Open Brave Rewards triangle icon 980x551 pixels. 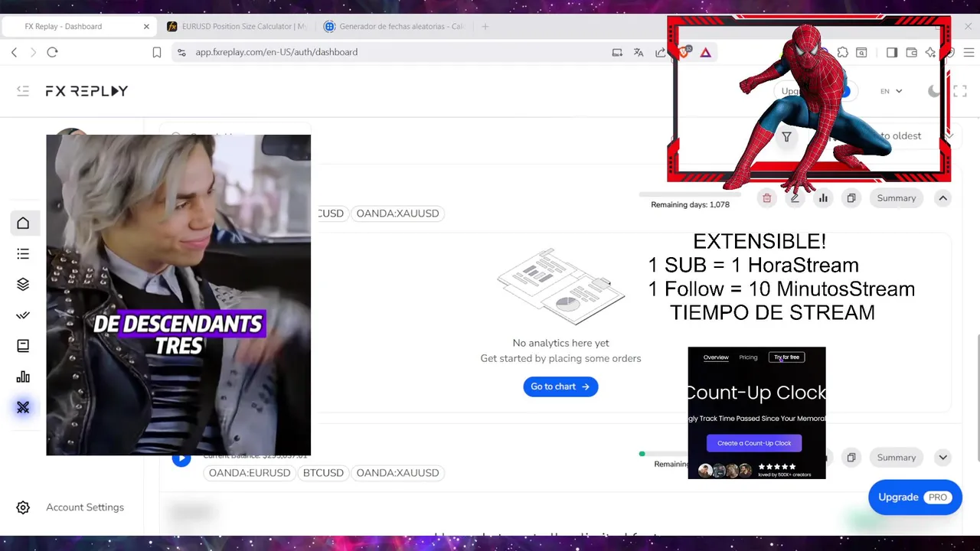(705, 52)
